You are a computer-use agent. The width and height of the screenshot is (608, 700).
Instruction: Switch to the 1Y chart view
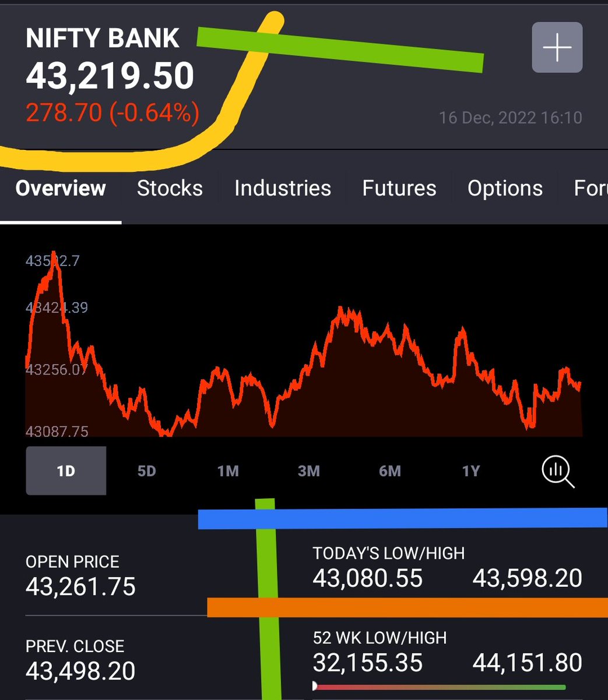(470, 471)
